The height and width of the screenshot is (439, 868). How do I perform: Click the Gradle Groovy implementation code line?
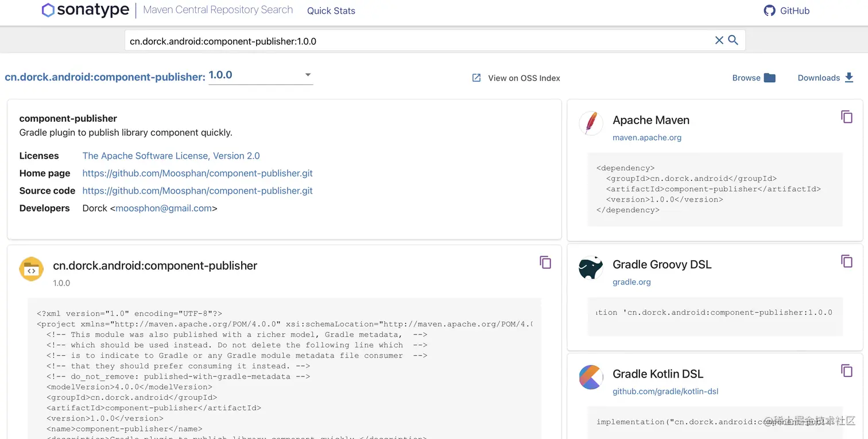[x=715, y=313]
